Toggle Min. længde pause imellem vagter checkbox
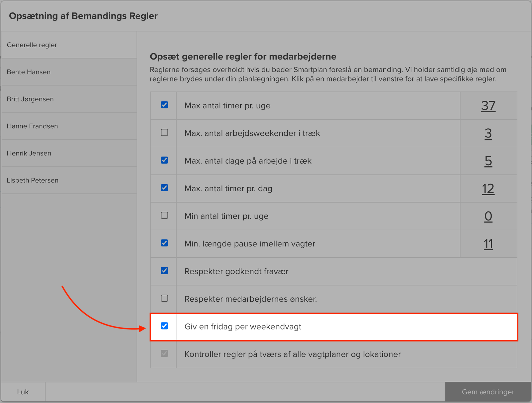532x403 pixels. click(164, 243)
